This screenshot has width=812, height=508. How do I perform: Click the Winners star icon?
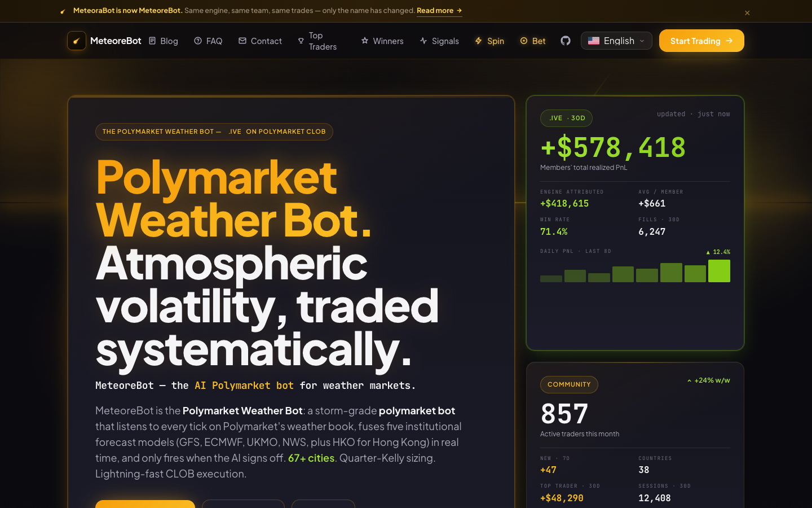pyautogui.click(x=365, y=41)
